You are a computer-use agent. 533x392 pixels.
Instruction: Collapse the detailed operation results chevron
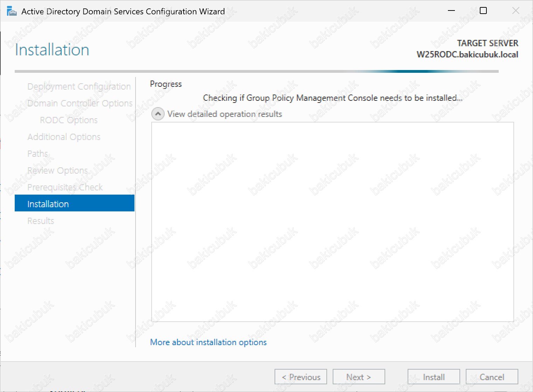[158, 114]
